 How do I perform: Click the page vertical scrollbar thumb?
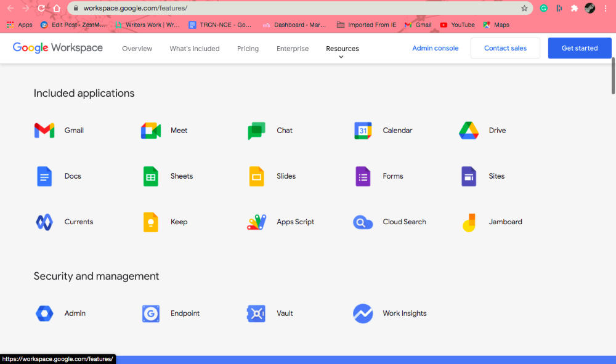(613, 76)
